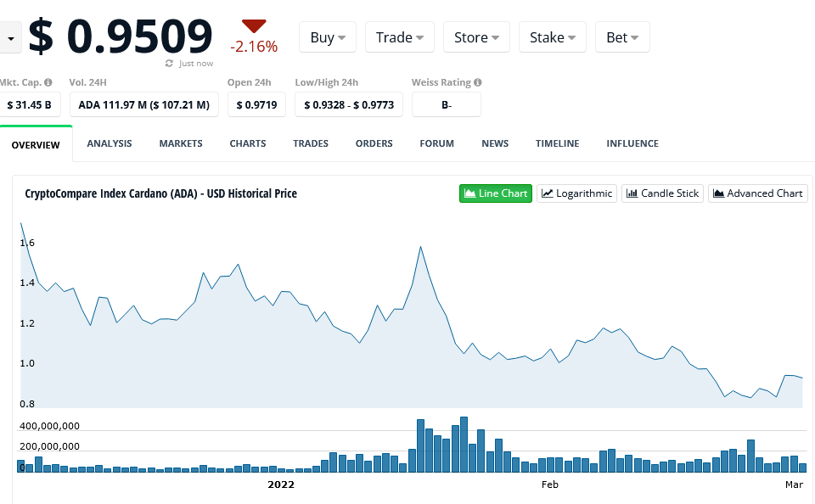Click the 400,000,000 volume axis label
This screenshot has width=815, height=504.
pyautogui.click(x=49, y=426)
